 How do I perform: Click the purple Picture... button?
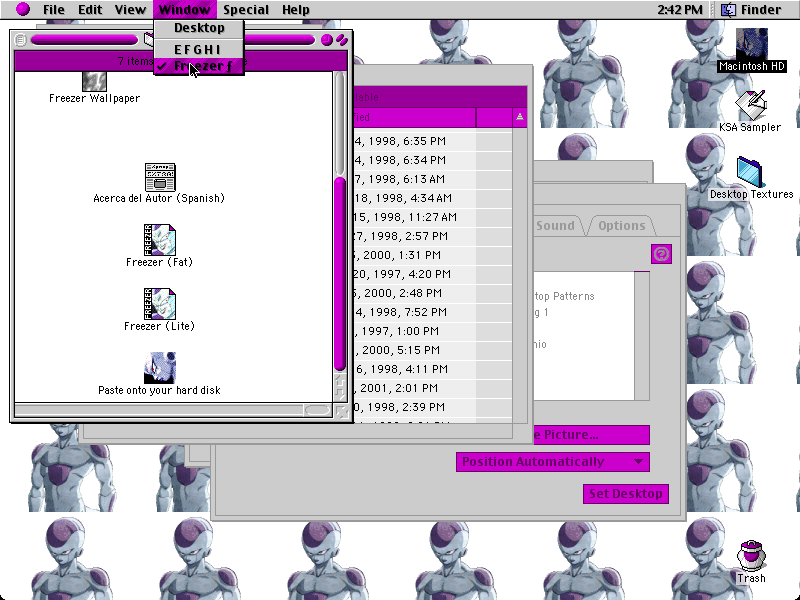point(591,435)
